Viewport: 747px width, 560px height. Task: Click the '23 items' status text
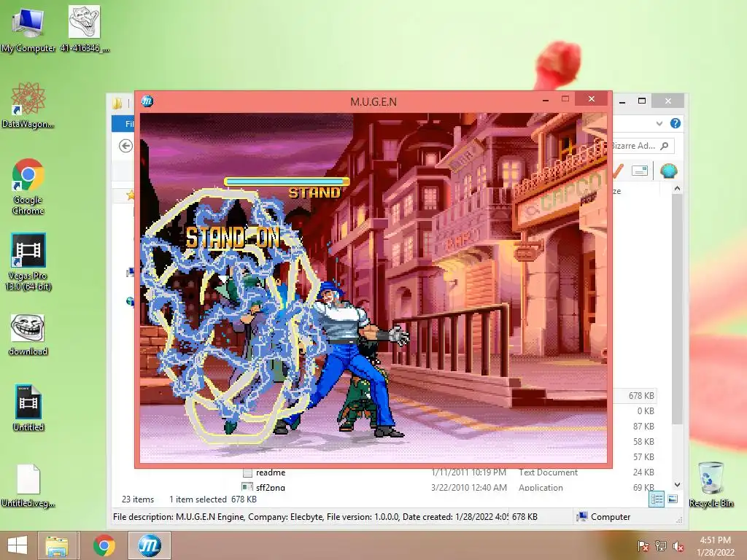coord(138,499)
